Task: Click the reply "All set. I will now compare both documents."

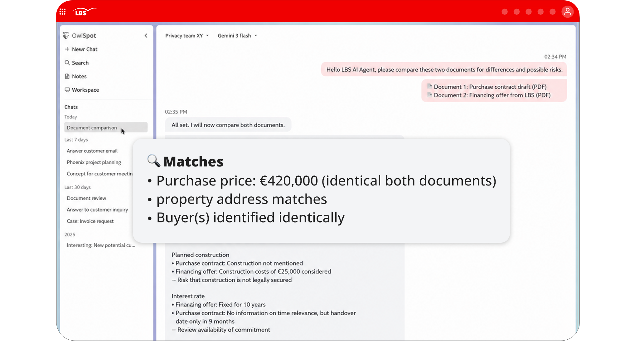Action: click(228, 125)
